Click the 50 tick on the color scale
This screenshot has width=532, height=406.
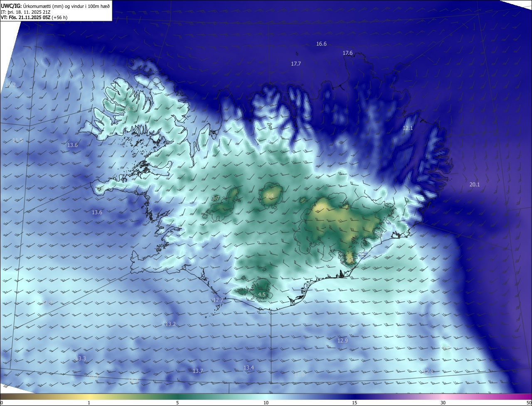[529, 403]
